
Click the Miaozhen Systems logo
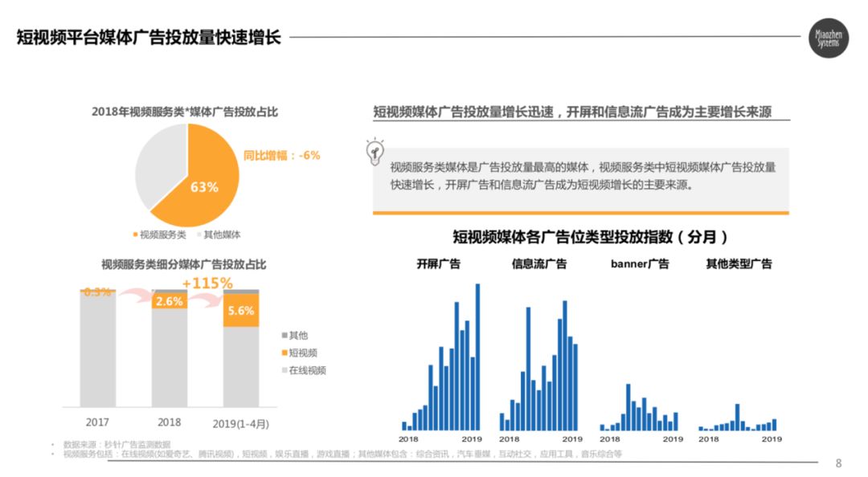click(828, 39)
